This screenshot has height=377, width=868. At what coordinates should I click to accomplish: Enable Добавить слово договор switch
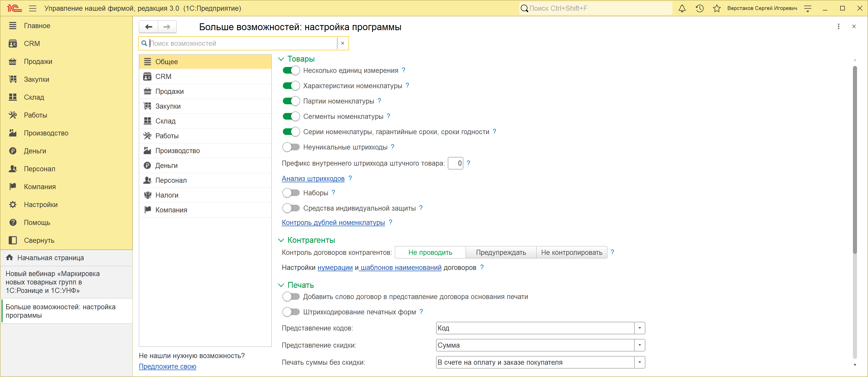(291, 297)
